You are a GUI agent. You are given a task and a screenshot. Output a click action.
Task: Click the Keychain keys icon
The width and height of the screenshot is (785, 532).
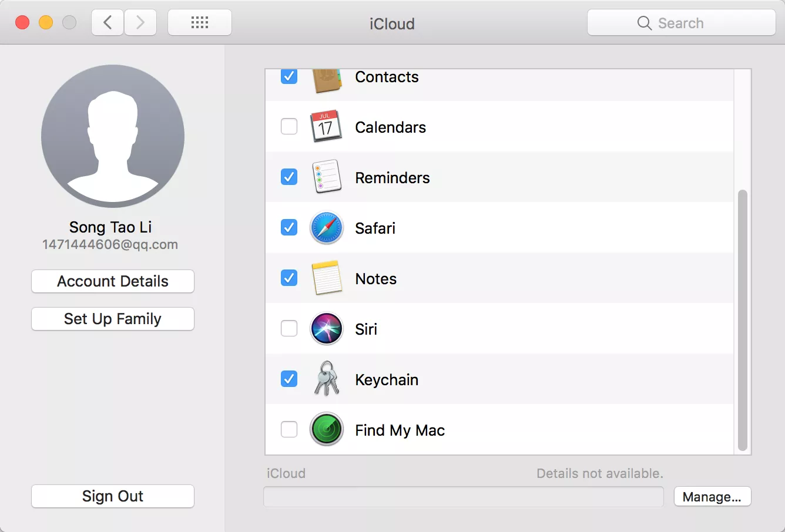click(x=327, y=379)
